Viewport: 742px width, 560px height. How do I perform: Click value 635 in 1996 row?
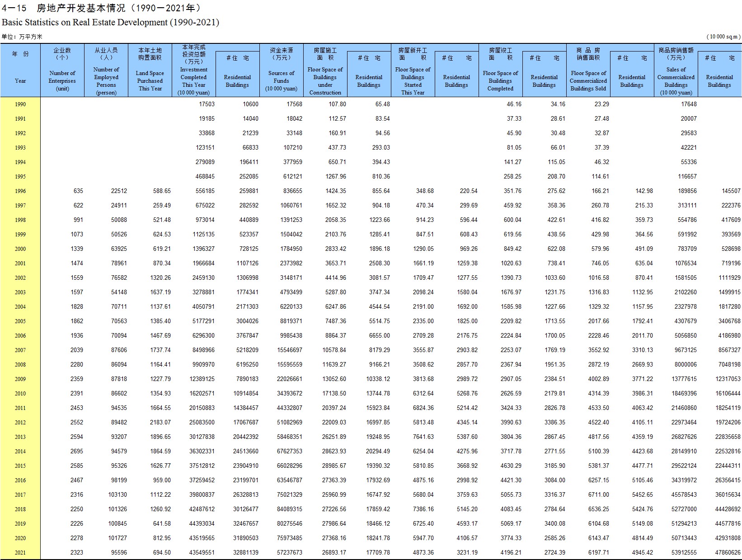coord(78,191)
